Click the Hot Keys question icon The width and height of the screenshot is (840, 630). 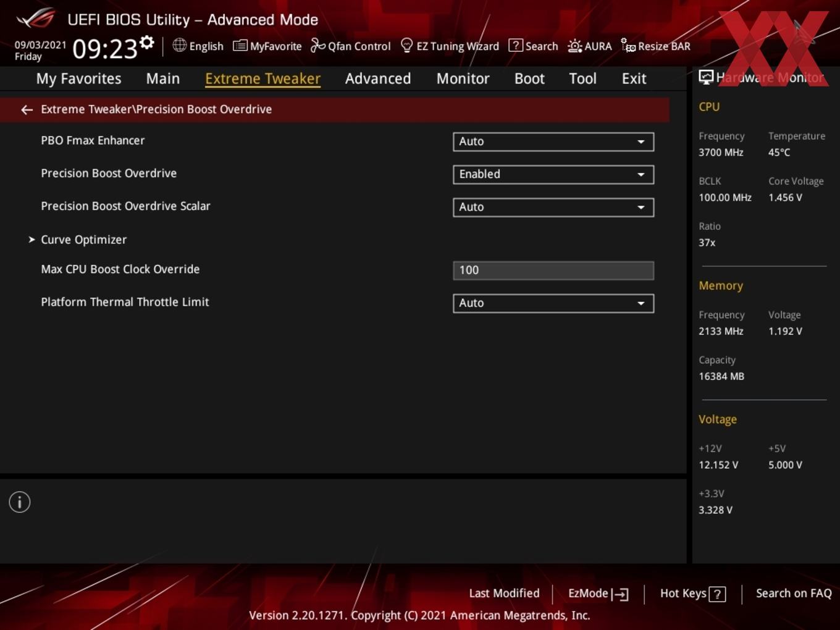tap(717, 594)
